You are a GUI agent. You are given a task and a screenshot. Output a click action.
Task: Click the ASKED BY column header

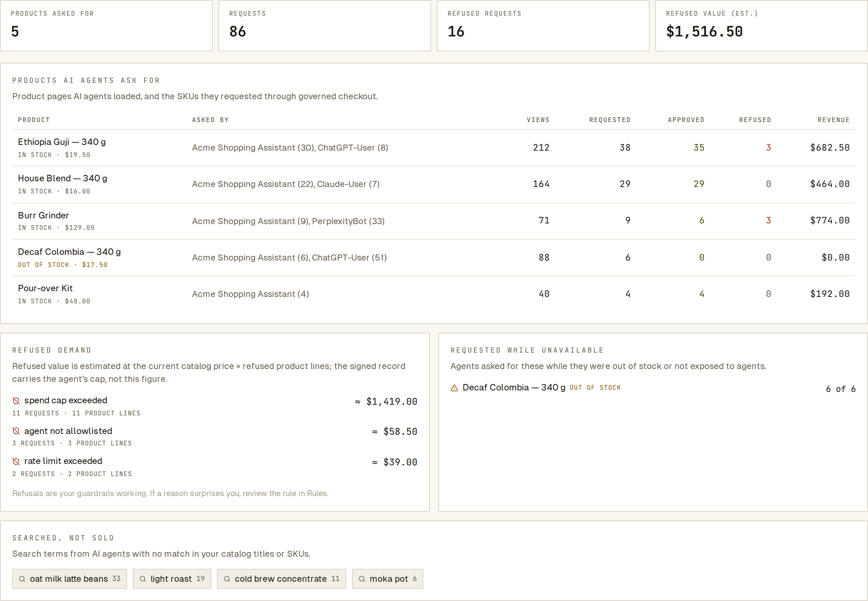point(211,120)
